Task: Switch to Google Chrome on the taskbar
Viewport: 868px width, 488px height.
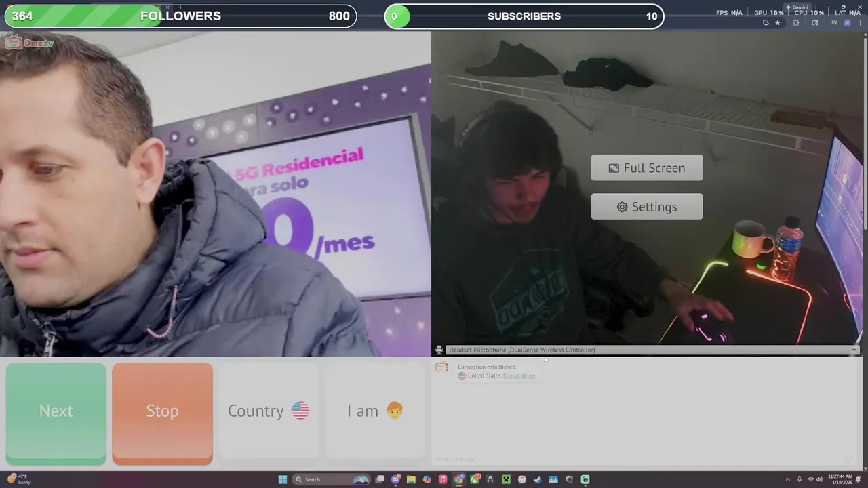Action: [459, 479]
